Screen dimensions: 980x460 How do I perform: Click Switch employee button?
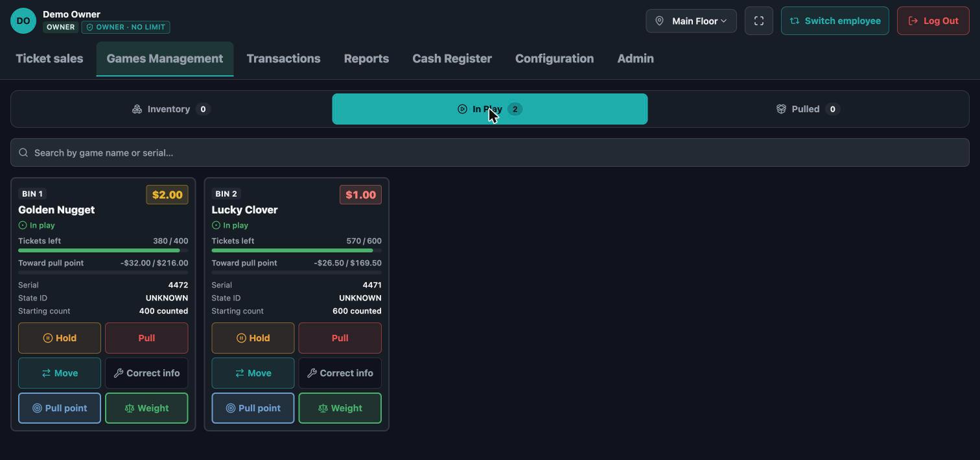835,21
